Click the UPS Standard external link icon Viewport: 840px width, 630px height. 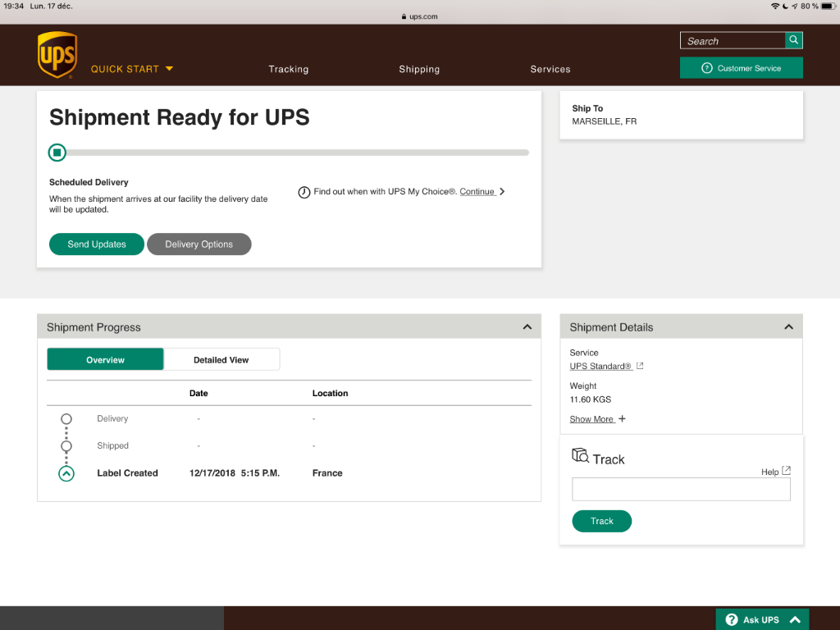click(640, 366)
